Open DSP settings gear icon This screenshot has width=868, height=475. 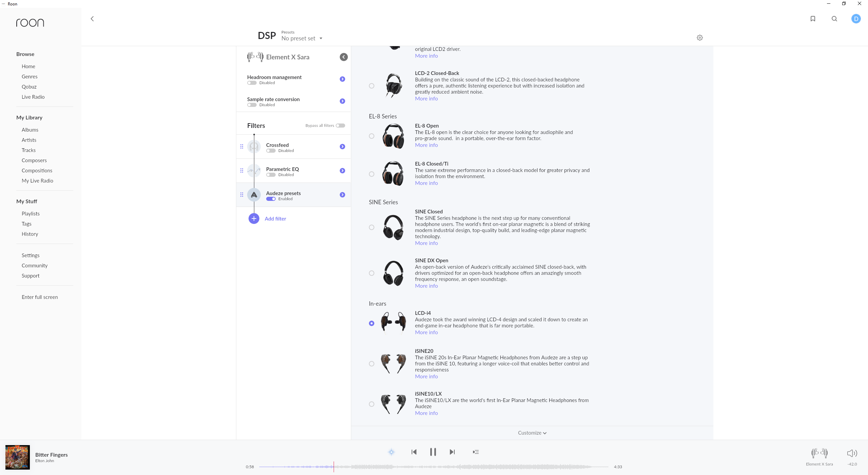click(x=700, y=38)
